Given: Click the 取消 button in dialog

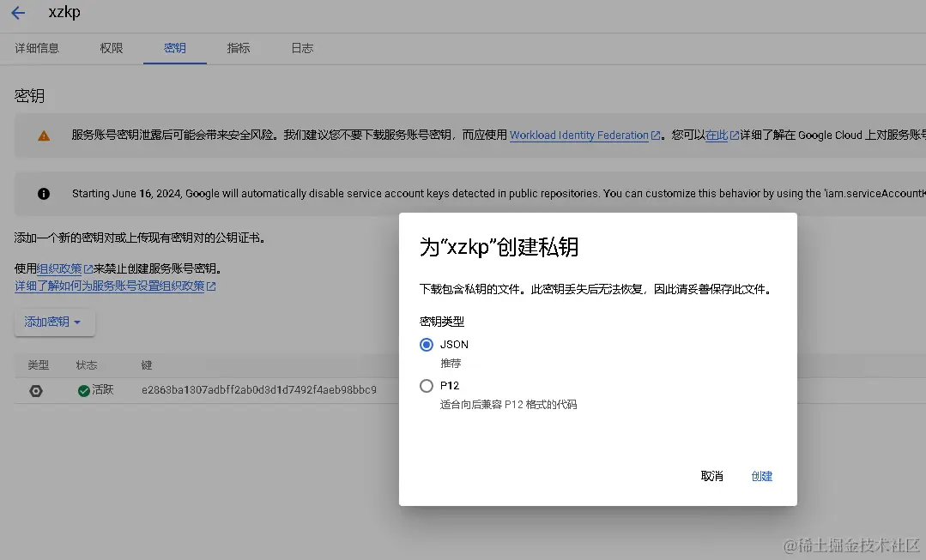Looking at the screenshot, I should [711, 476].
